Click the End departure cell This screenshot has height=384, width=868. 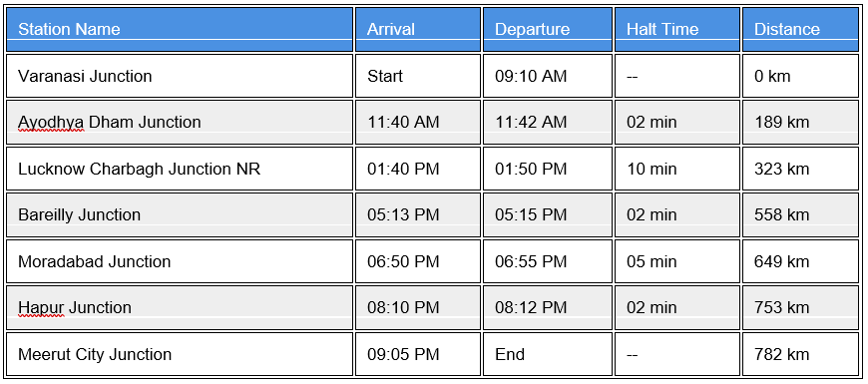click(548, 354)
